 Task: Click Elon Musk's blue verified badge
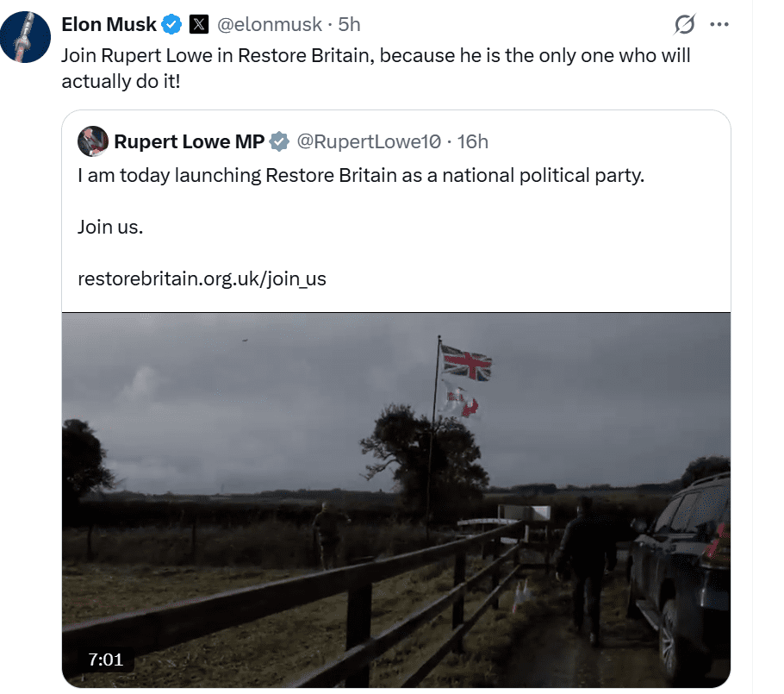(172, 25)
